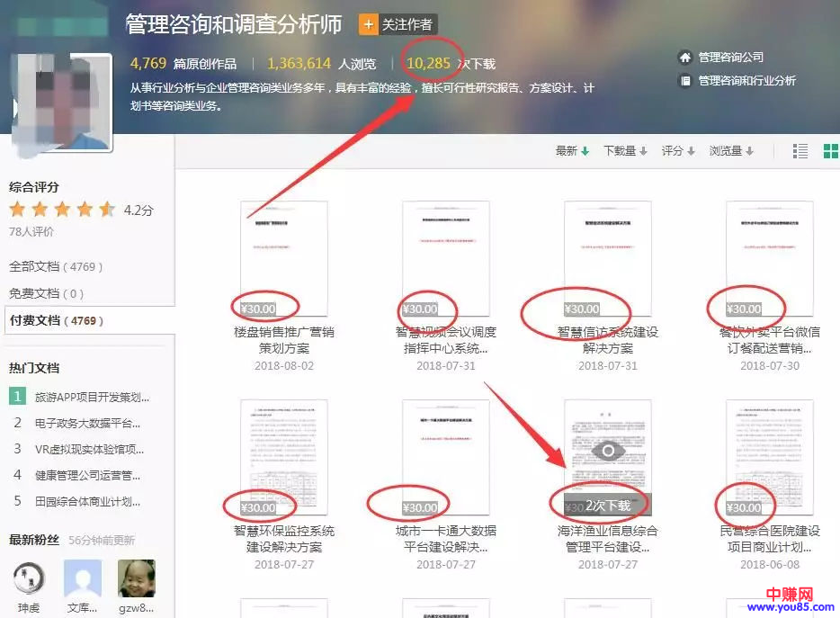The height and width of the screenshot is (618, 840).
Task: Click the home icon beside 管理咨询公司
Action: 685,58
